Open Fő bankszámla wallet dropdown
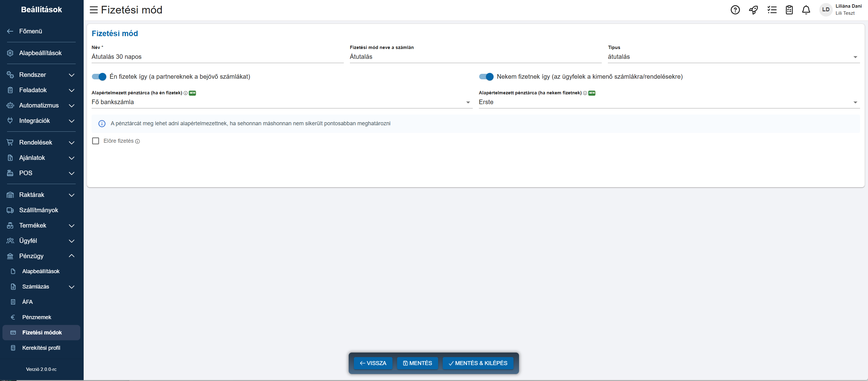The width and height of the screenshot is (868, 381). (x=281, y=102)
